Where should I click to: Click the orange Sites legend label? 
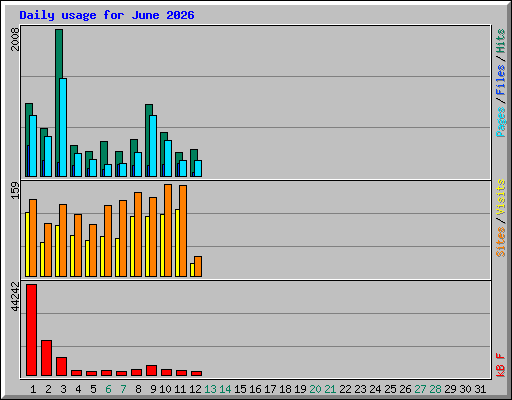coord(501,242)
